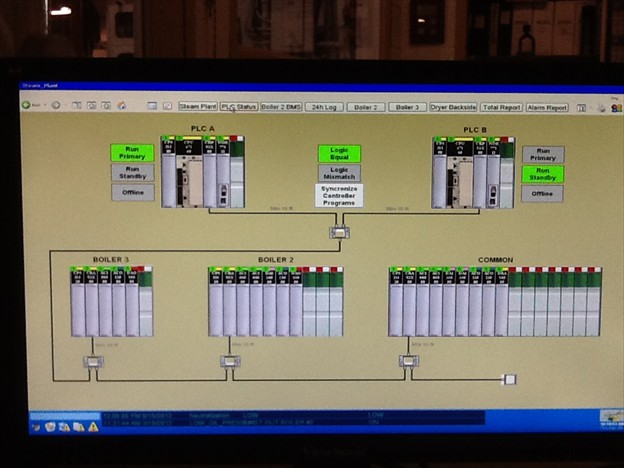The height and width of the screenshot is (468, 624).
Task: Go to Boiler 2 screen
Action: tap(366, 107)
